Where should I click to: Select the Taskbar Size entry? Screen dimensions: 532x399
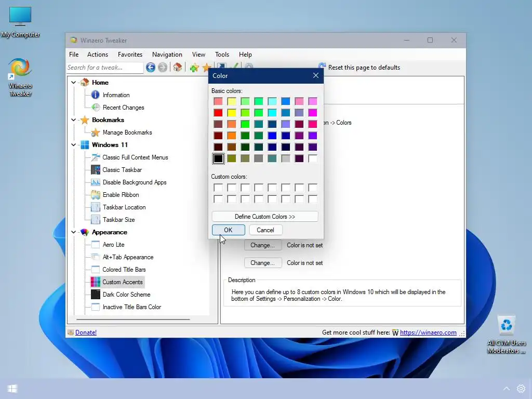tap(119, 220)
